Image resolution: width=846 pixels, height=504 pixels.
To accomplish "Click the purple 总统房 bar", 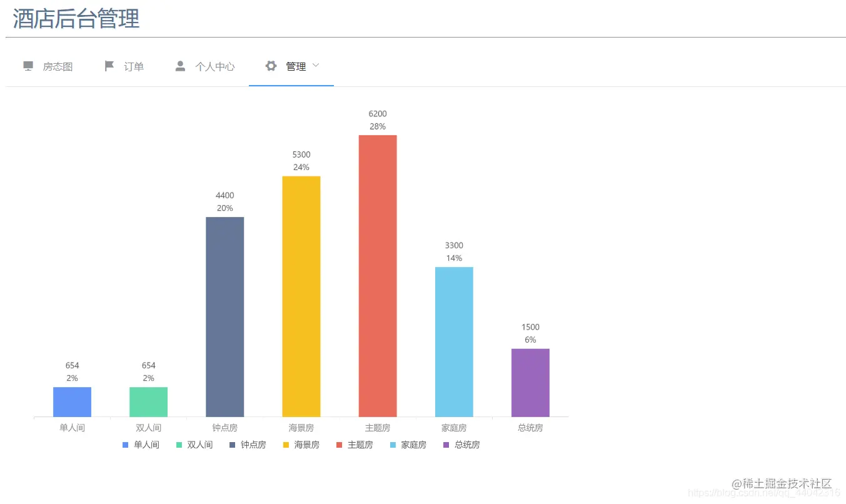I will coord(530,383).
